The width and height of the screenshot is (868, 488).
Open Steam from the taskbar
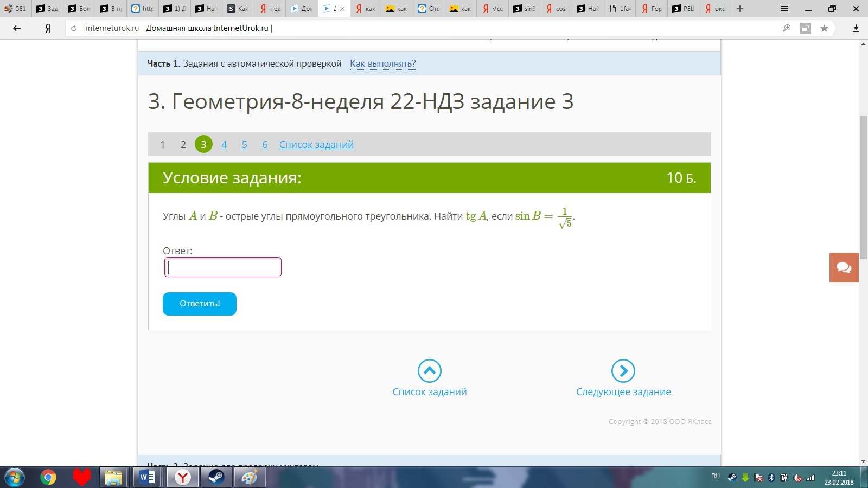[216, 478]
